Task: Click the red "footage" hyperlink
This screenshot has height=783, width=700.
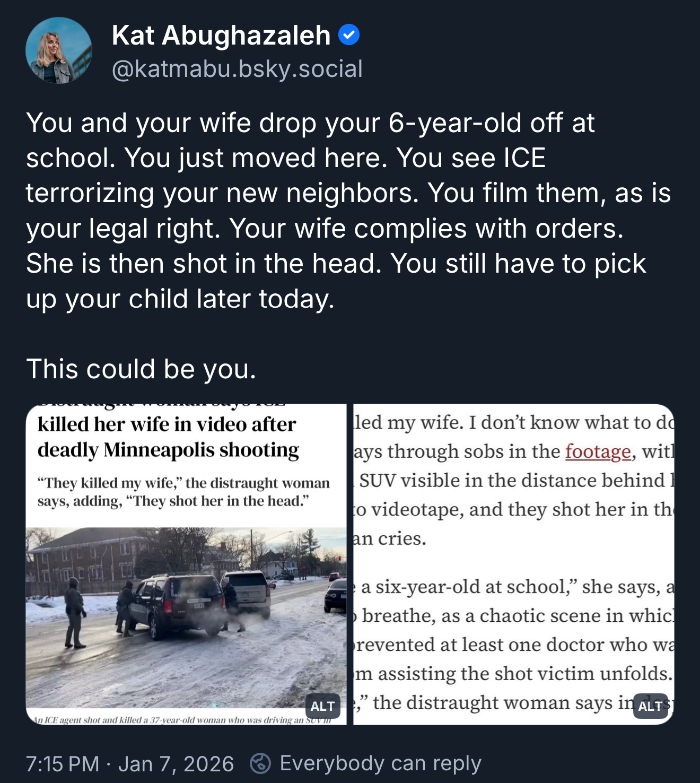Action: click(x=598, y=451)
